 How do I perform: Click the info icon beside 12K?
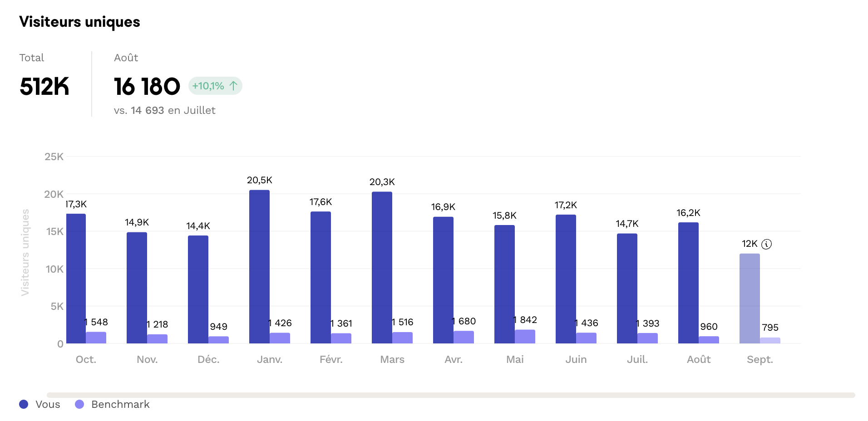pos(766,244)
